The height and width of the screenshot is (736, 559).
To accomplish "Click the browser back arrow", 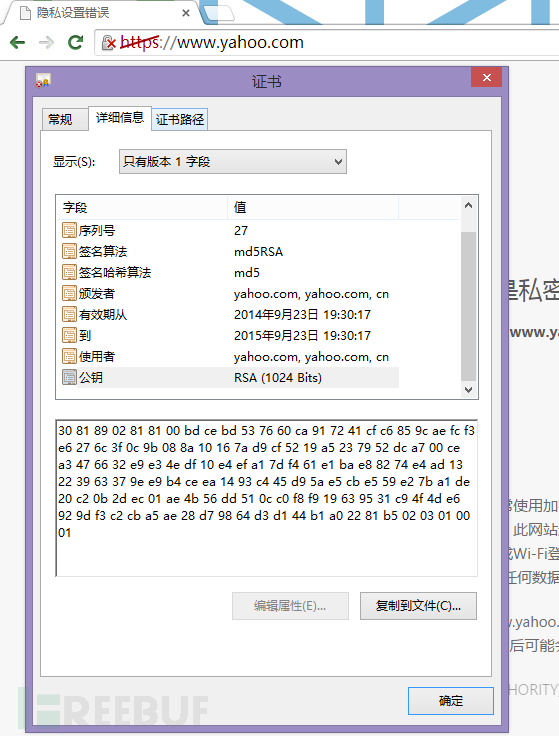I will (17, 43).
